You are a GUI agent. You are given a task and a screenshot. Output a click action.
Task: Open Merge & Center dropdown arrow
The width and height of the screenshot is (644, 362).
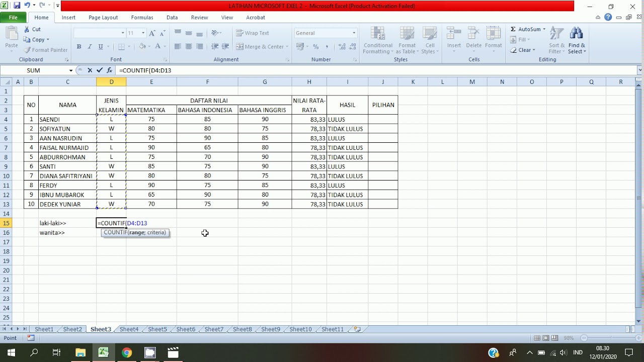pos(287,46)
